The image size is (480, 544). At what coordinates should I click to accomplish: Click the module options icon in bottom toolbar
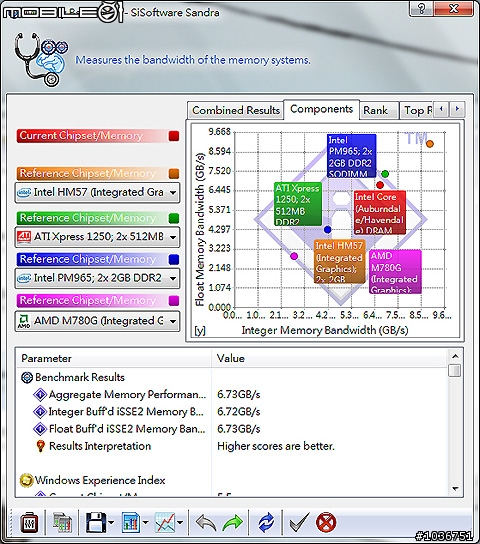pyautogui.click(x=29, y=522)
